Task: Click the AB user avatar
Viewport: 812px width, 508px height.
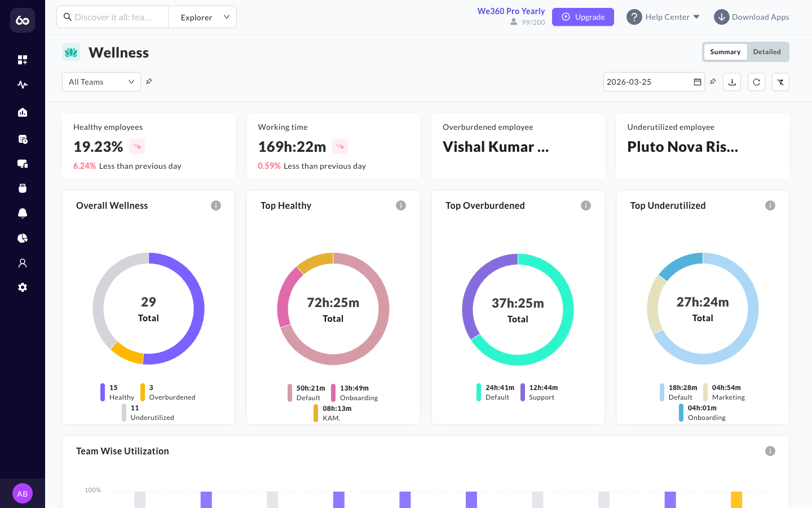Action: (x=23, y=493)
